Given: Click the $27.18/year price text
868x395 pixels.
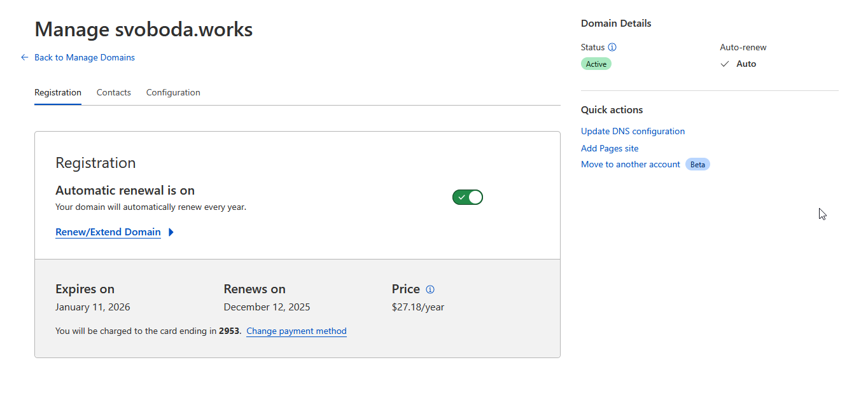Looking at the screenshot, I should tap(418, 307).
